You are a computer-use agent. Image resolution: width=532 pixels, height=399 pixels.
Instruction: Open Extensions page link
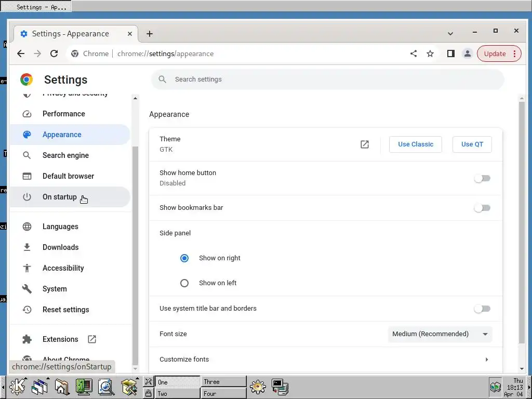tap(70, 339)
